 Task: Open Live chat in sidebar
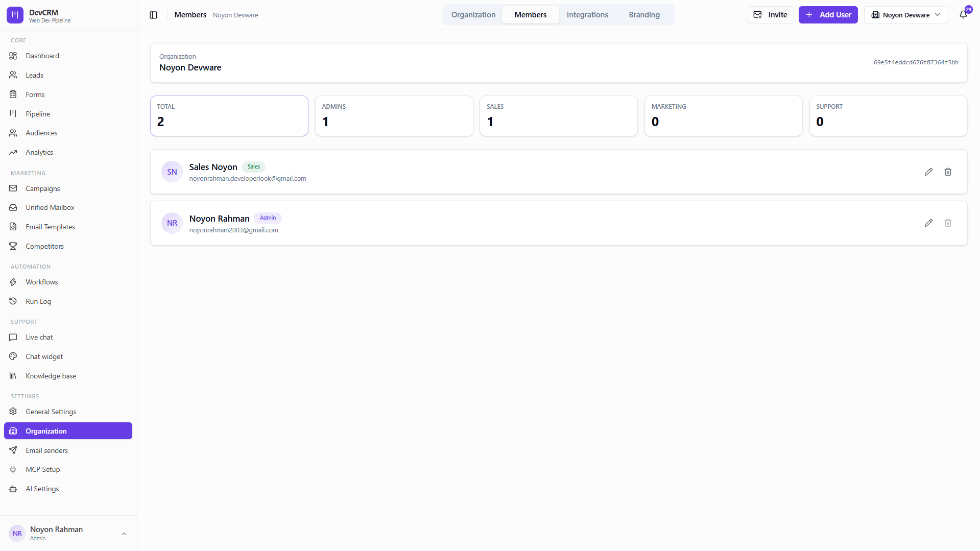(68, 337)
